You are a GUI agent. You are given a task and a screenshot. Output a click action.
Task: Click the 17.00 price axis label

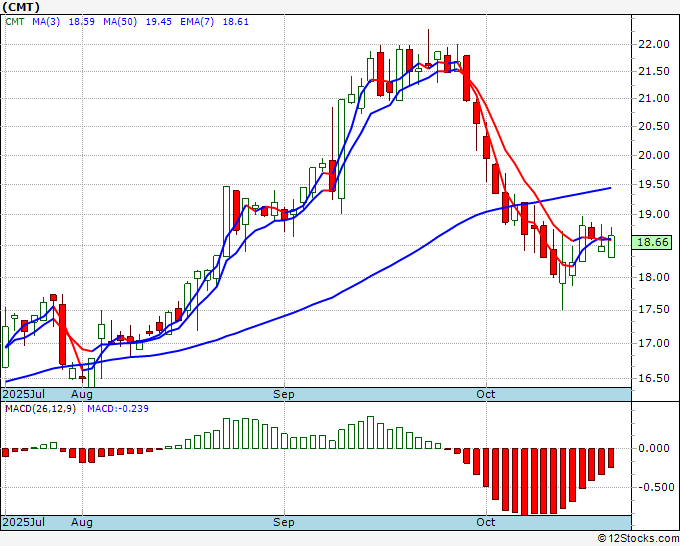pyautogui.click(x=654, y=343)
